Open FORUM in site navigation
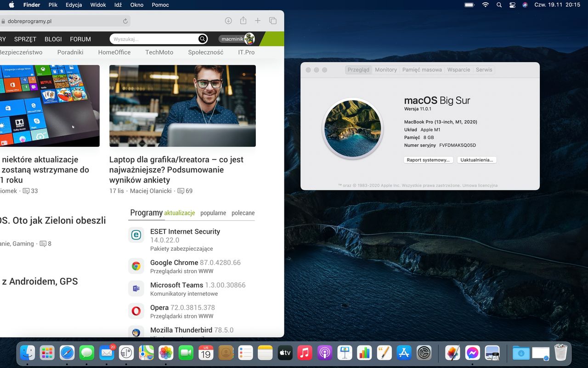Screen dimensions: 588x368 (x=80, y=39)
